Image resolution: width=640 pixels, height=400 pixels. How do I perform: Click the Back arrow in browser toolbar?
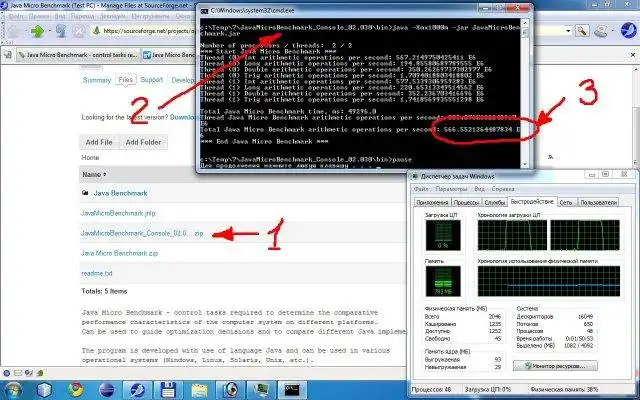[12, 31]
